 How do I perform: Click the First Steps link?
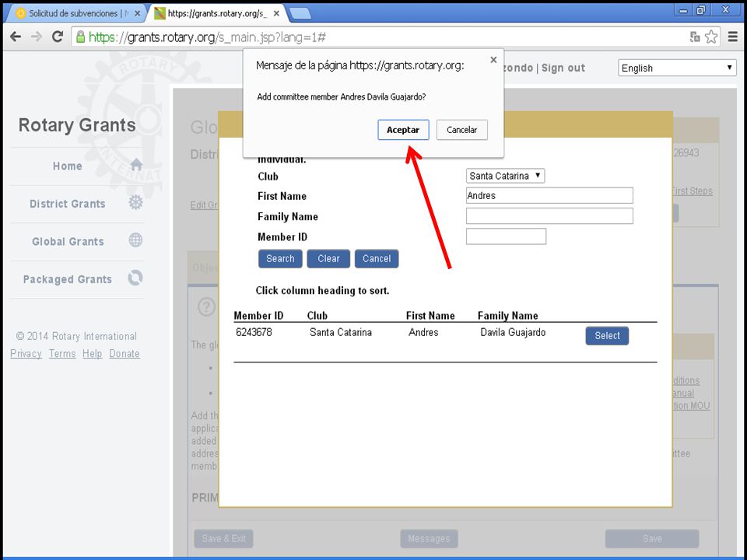693,191
